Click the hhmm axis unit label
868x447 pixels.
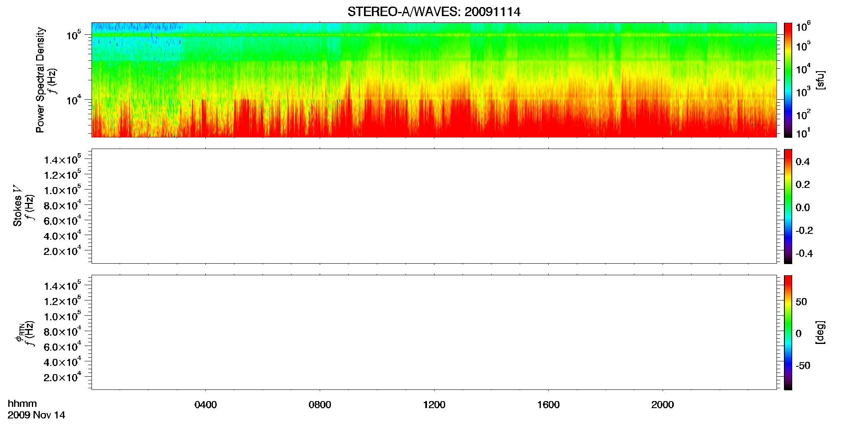(22, 404)
